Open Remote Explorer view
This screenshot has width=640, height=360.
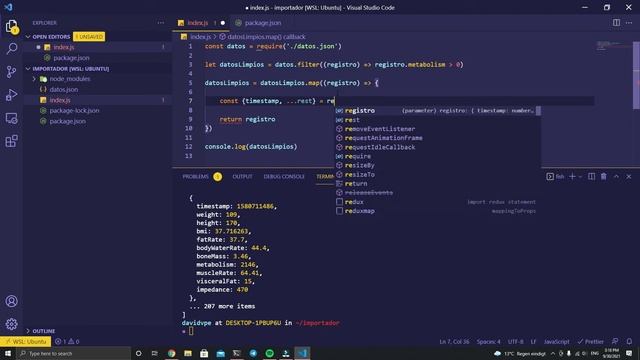coord(11,118)
